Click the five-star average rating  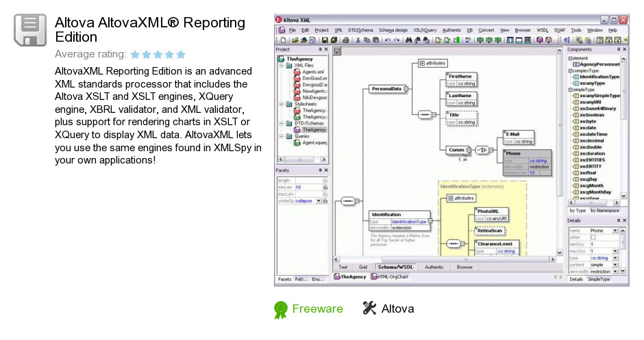[x=158, y=54]
